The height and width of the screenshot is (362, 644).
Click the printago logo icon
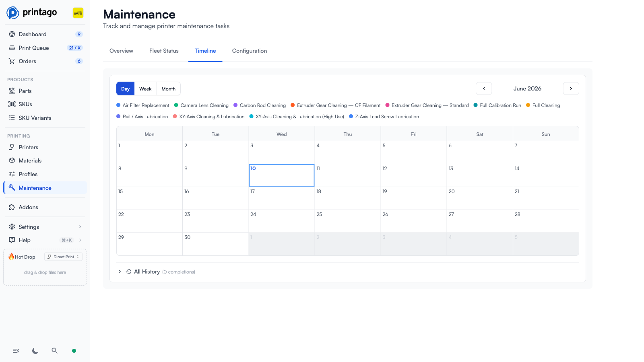pyautogui.click(x=13, y=13)
